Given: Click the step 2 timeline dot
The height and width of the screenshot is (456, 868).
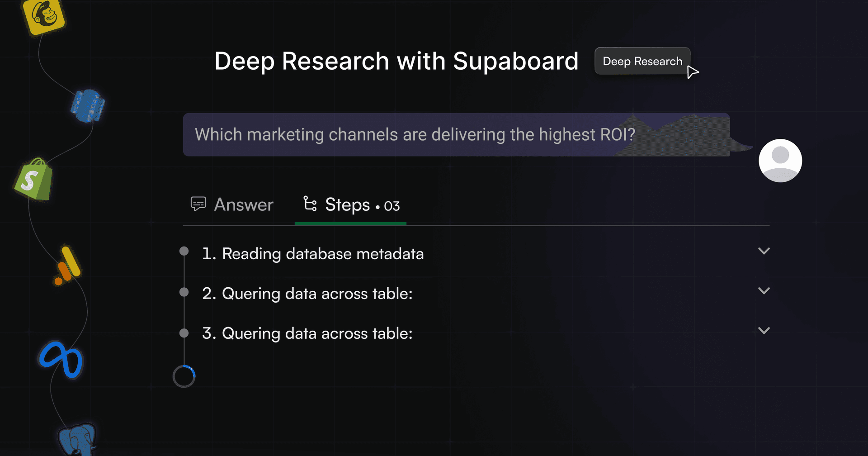Looking at the screenshot, I should click(184, 292).
